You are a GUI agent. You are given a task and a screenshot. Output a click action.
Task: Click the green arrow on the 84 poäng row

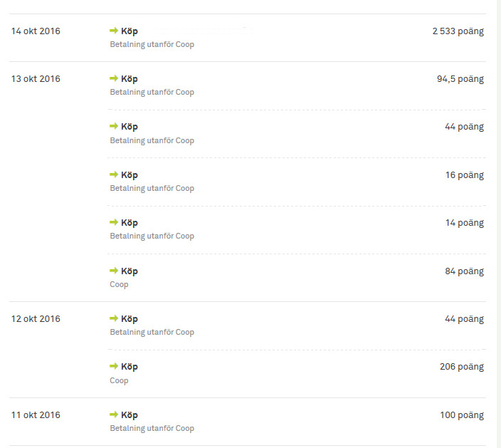[x=113, y=271]
